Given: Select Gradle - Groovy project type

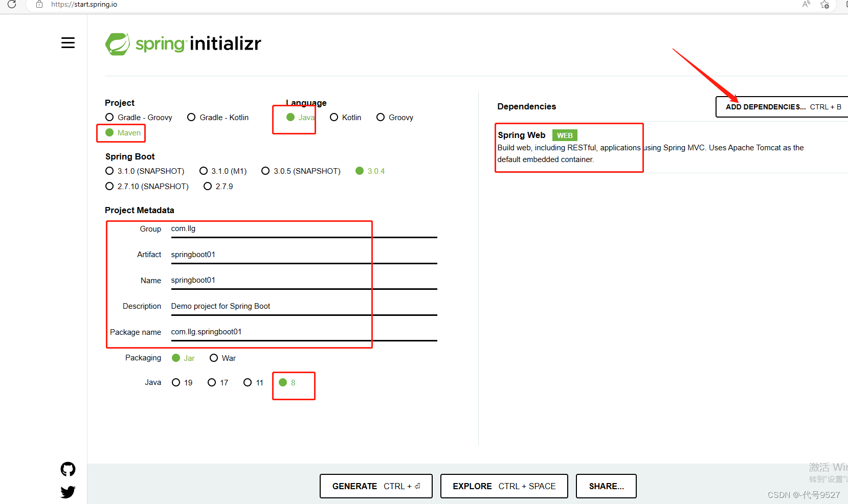Looking at the screenshot, I should tap(139, 118).
